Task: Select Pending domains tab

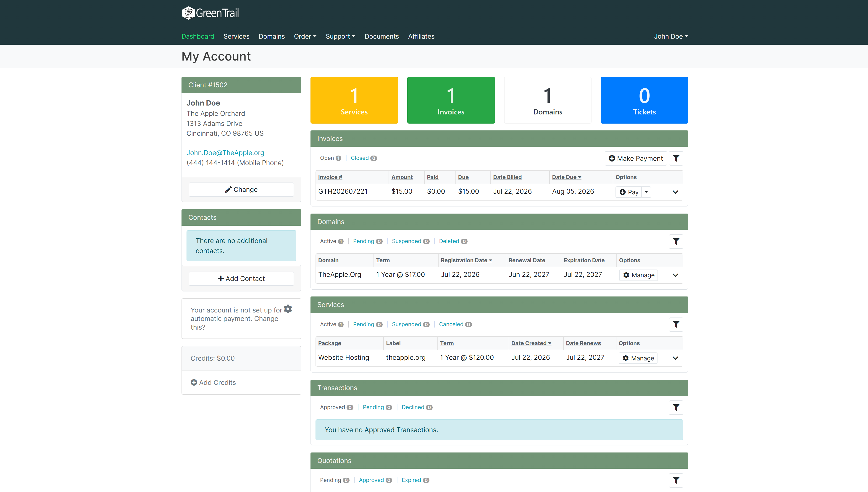Action: (368, 241)
